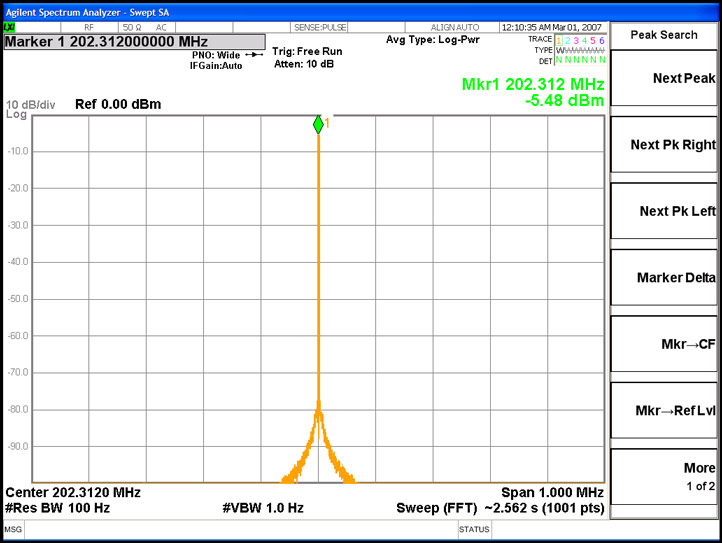Click the LXI icon in status bar
Image resolution: width=722 pixels, height=543 pixels.
tap(9, 27)
